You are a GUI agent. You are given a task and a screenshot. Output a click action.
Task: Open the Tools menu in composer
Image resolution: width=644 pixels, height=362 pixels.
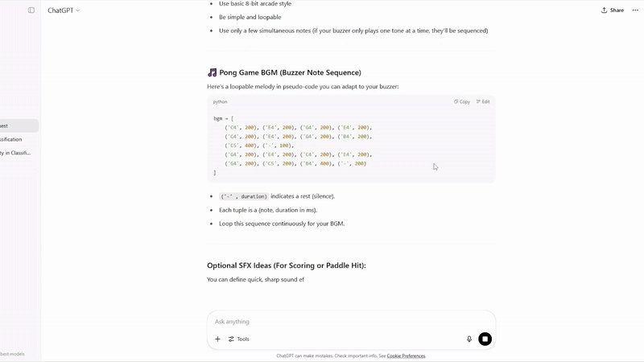tap(239, 339)
